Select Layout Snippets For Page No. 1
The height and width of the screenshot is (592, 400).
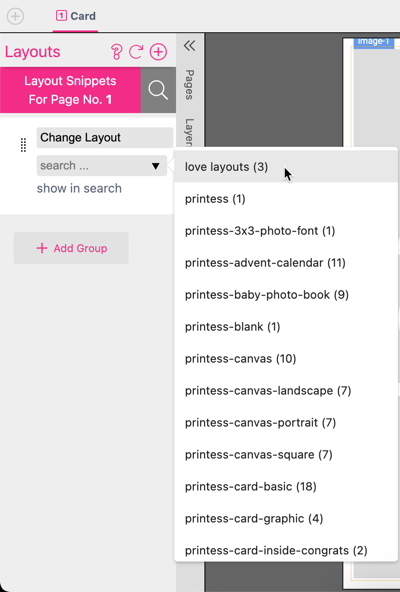click(x=70, y=90)
